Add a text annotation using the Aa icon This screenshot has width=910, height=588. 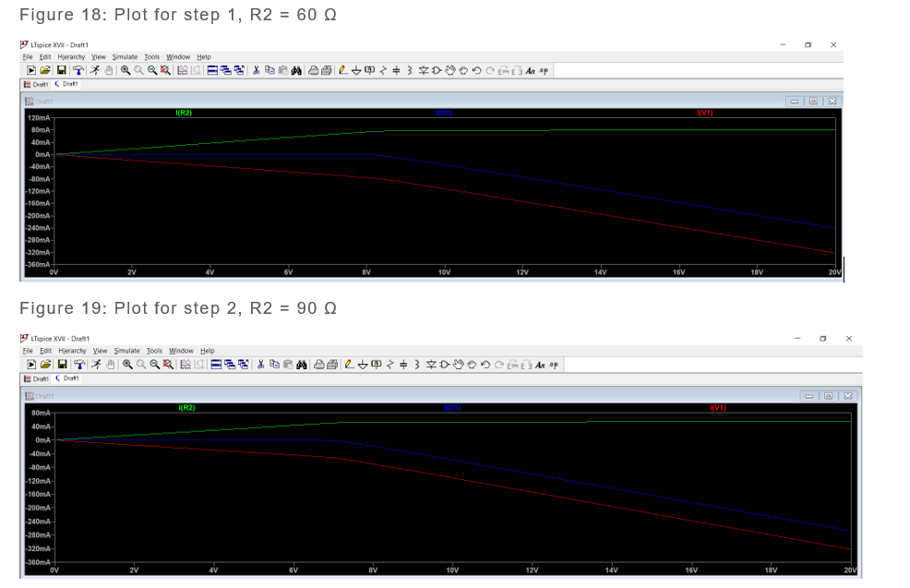coord(530,69)
